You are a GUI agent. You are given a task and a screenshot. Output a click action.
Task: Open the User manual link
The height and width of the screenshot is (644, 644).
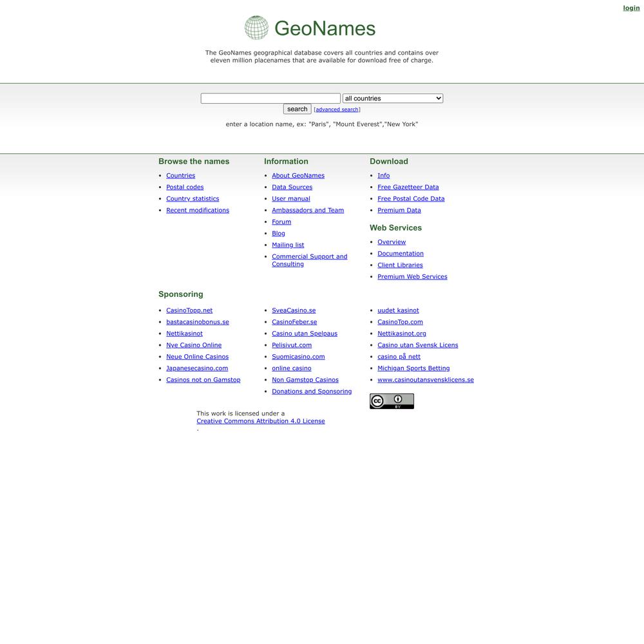tap(291, 198)
